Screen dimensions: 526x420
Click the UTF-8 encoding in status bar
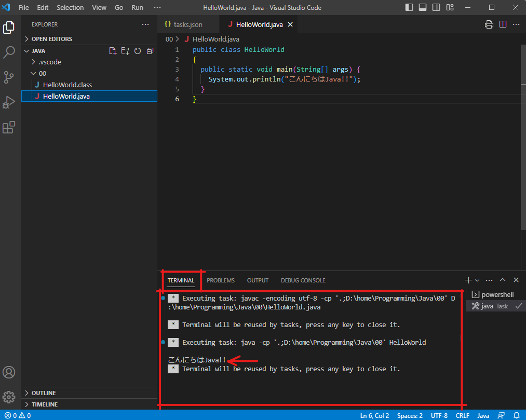(x=439, y=415)
